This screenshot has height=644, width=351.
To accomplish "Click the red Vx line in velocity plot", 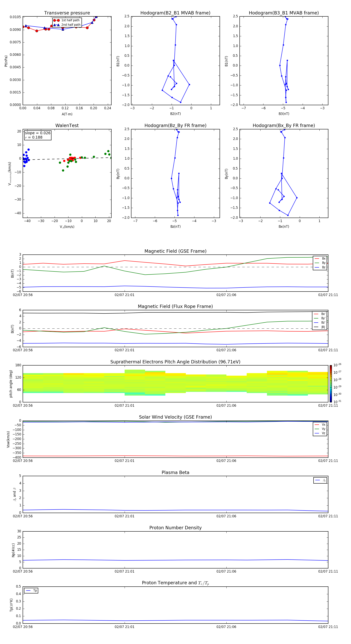I will (175, 456).
